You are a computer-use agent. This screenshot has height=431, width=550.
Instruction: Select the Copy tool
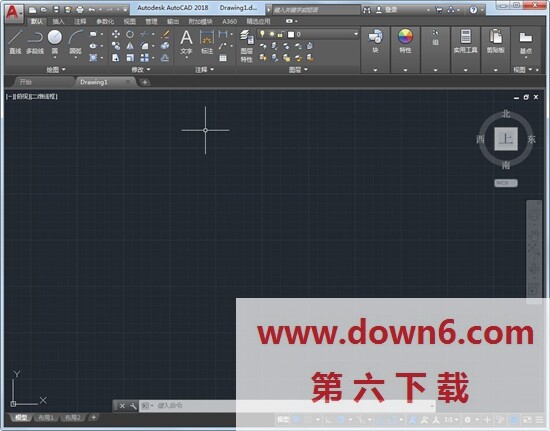point(115,46)
